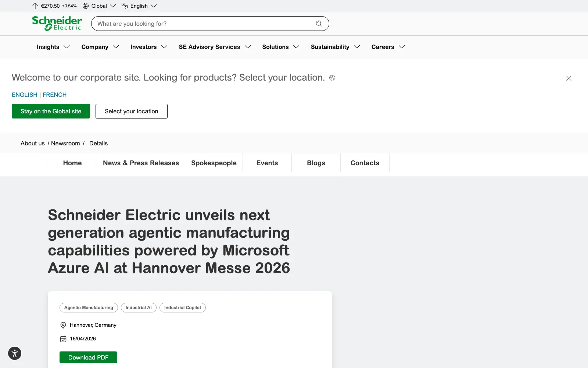Switch to the Spokespeople tab
Image resolution: width=588 pixels, height=368 pixels.
(x=214, y=163)
